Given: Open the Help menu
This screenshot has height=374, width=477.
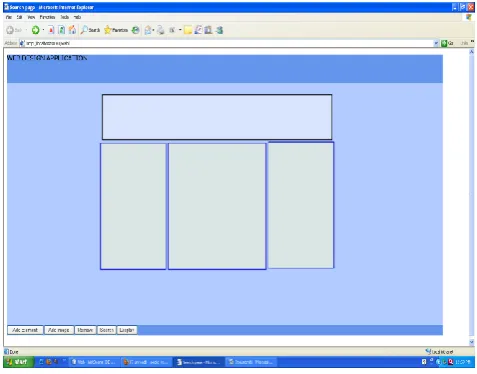Looking at the screenshot, I should [77, 17].
